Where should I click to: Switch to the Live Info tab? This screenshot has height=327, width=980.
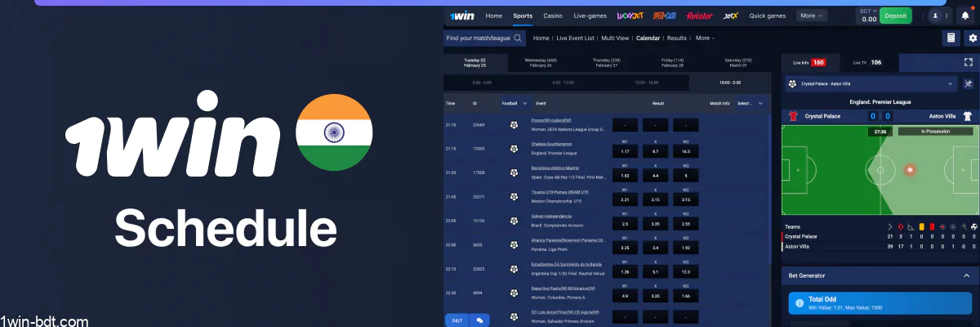click(810, 62)
